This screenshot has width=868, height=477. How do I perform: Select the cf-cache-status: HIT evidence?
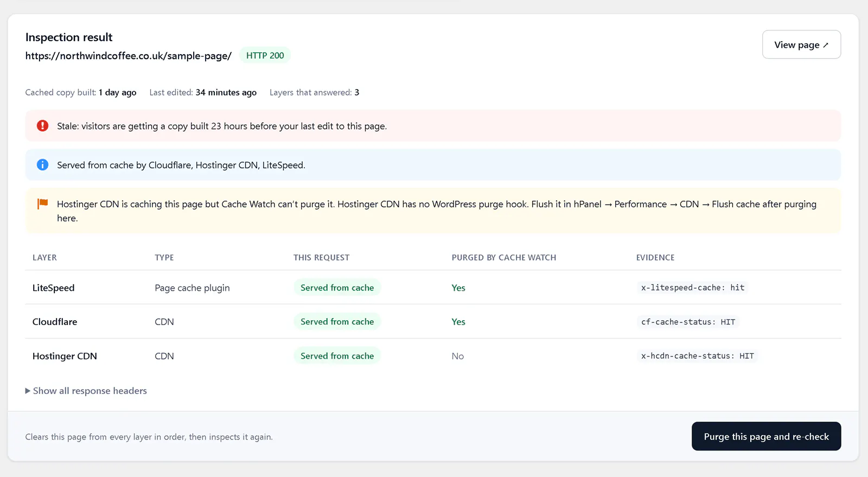click(688, 322)
